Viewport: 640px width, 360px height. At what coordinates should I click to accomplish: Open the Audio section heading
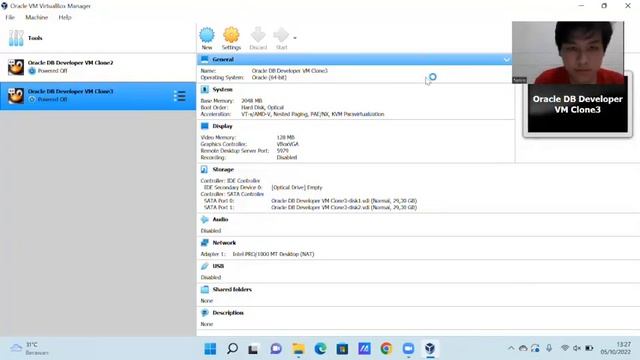[x=220, y=220]
